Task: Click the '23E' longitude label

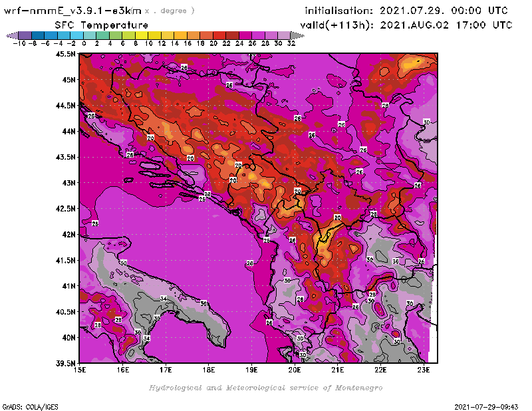Action: pos(424,370)
